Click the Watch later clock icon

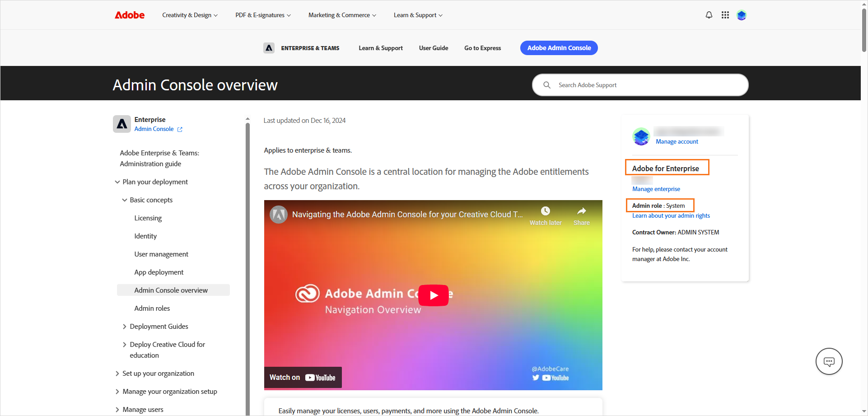click(546, 211)
